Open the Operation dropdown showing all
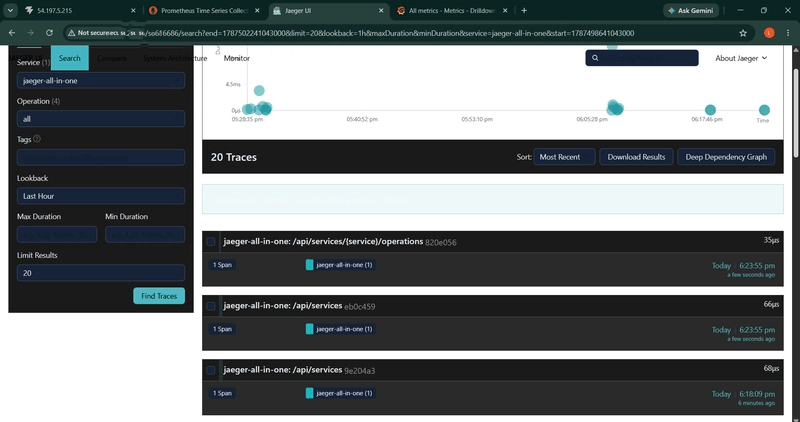 (x=101, y=119)
